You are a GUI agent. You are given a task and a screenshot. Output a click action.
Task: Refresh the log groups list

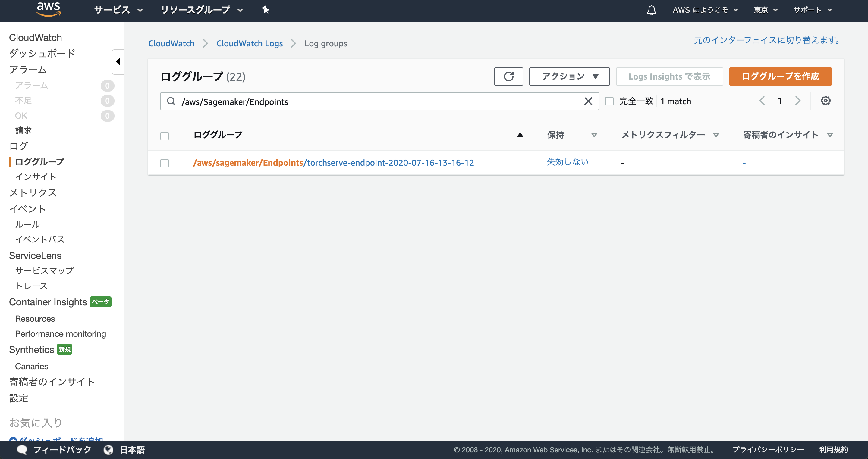coord(508,76)
